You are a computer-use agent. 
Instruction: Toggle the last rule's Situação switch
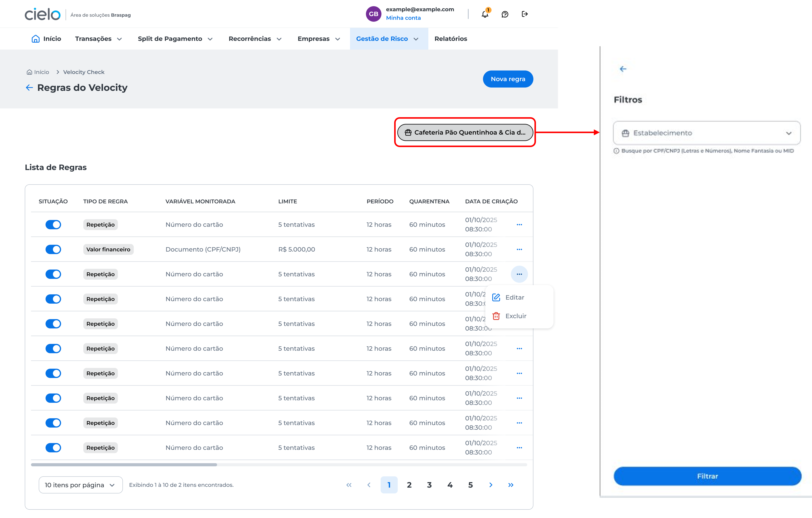(x=53, y=447)
